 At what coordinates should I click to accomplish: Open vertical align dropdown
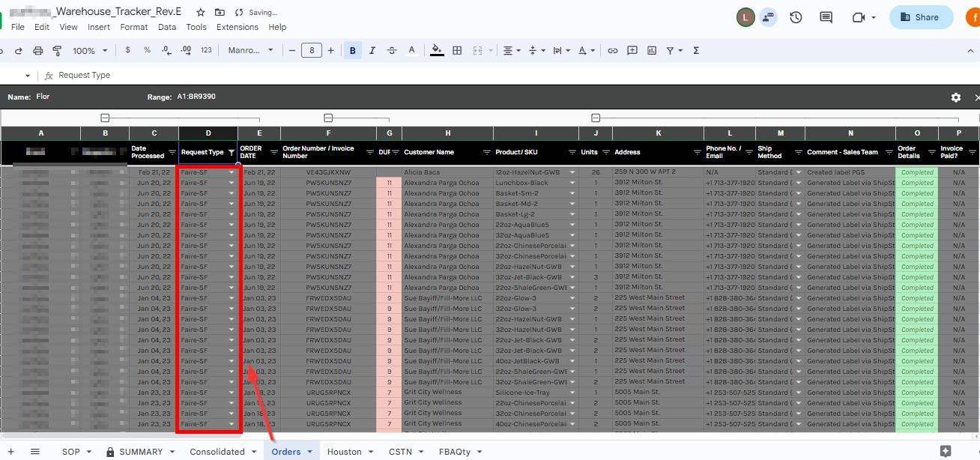pyautogui.click(x=536, y=50)
